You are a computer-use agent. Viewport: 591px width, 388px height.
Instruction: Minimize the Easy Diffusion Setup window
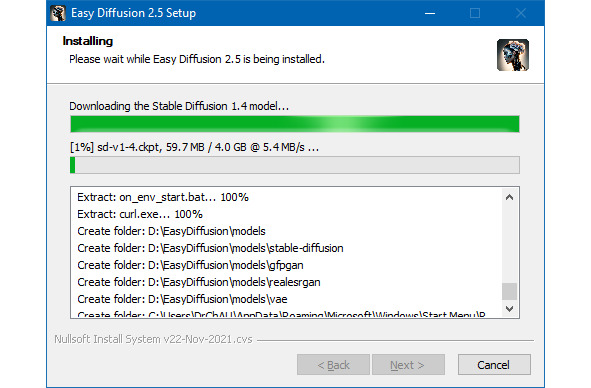(x=430, y=13)
